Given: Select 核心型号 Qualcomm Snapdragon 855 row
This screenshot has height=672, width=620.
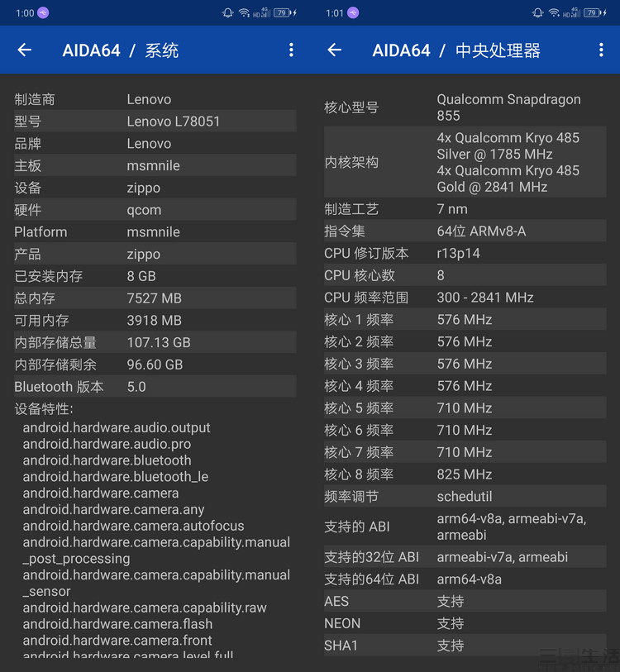Looking at the screenshot, I should pos(465,107).
